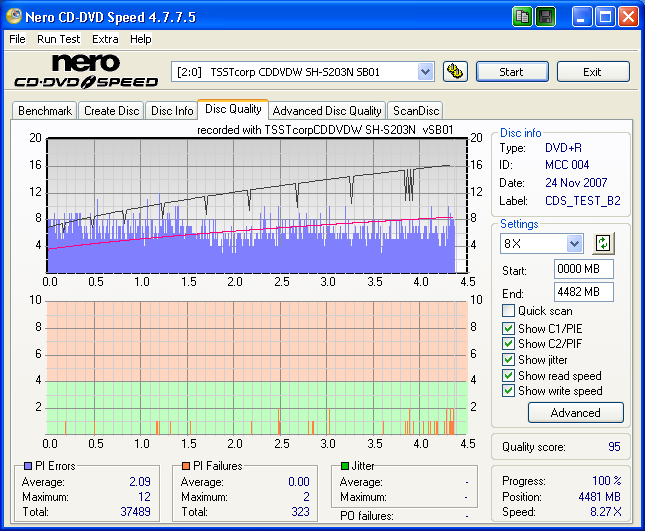The height and width of the screenshot is (531, 645).
Task: Click the green refresh icon next to speed
Action: (603, 243)
